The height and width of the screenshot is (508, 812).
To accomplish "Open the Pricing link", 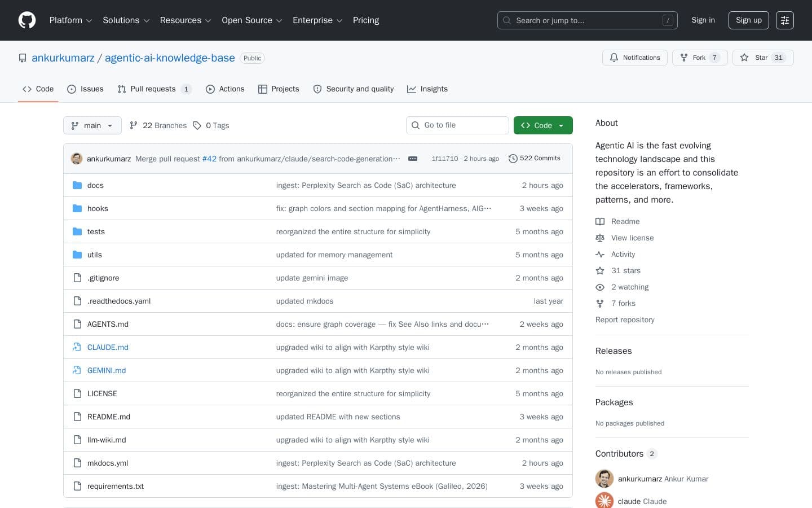I will click(366, 20).
